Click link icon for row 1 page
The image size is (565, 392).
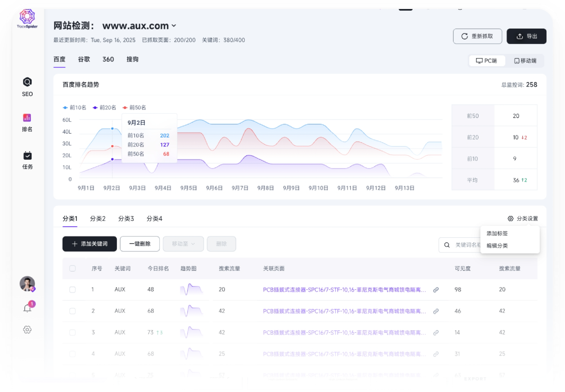click(436, 290)
